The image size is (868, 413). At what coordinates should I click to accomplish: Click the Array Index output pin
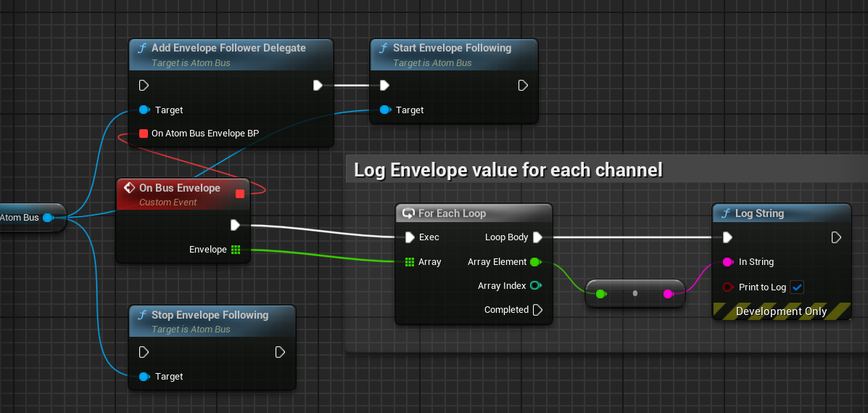coord(535,286)
